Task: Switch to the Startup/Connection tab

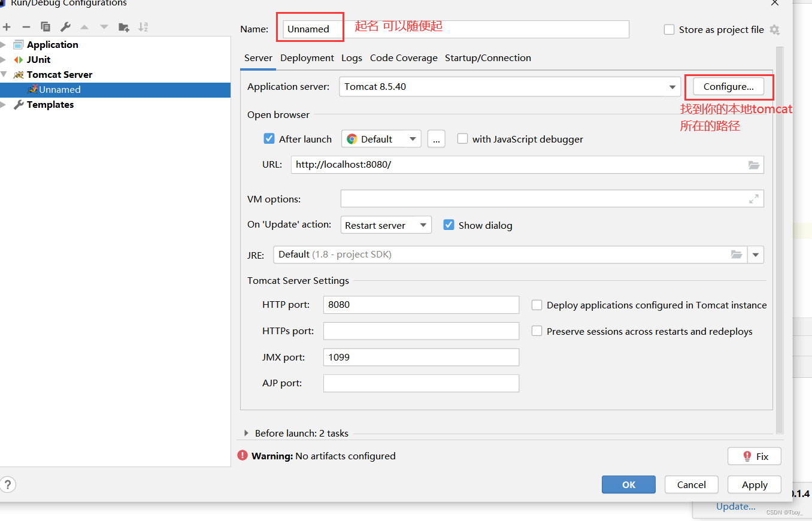Action: [x=488, y=57]
